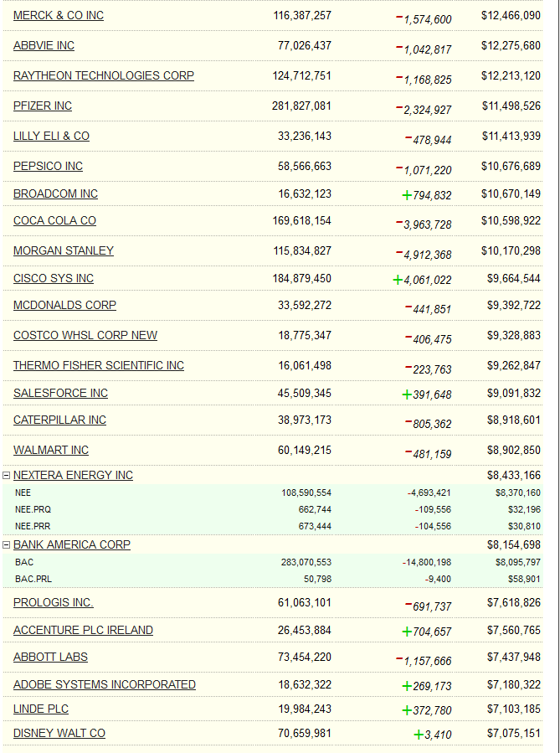Open the Linde PLC link
The height and width of the screenshot is (753, 560).
[41, 709]
